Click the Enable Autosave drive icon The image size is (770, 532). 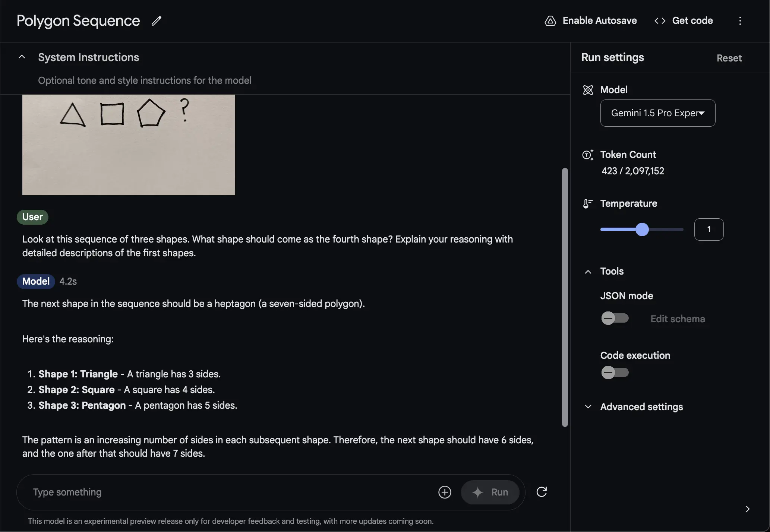pos(550,21)
